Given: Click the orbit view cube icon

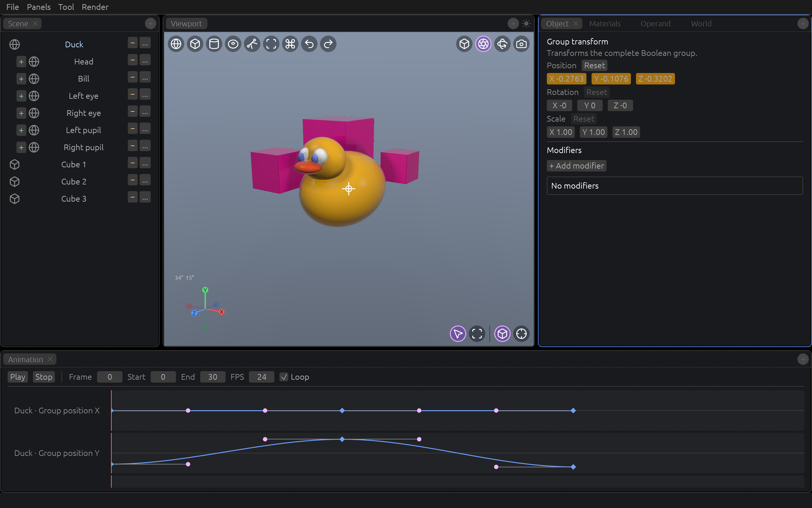Looking at the screenshot, I should (502, 44).
